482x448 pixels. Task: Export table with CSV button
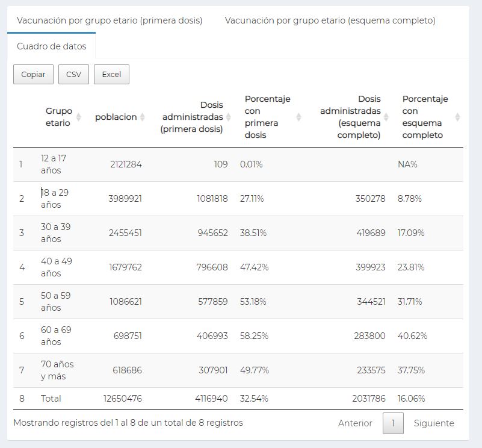73,75
